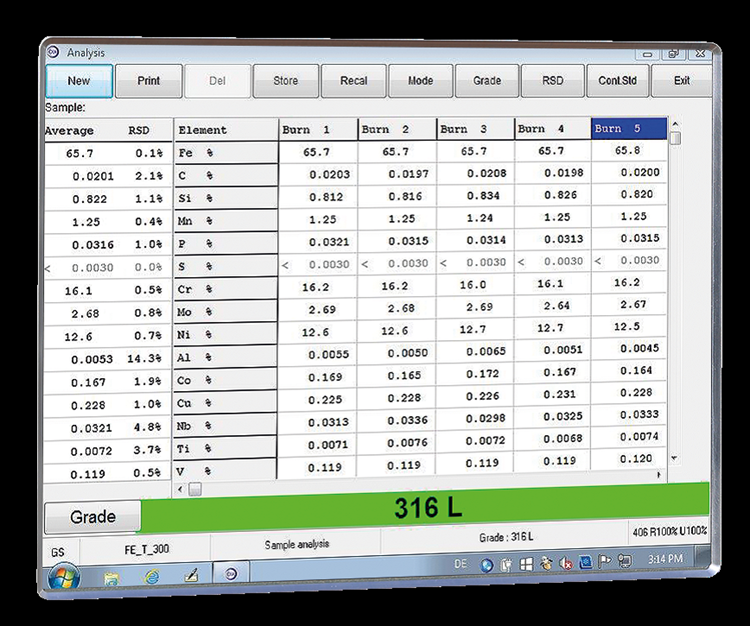
Task: Click the Analysis window title icon
Action: point(53,52)
